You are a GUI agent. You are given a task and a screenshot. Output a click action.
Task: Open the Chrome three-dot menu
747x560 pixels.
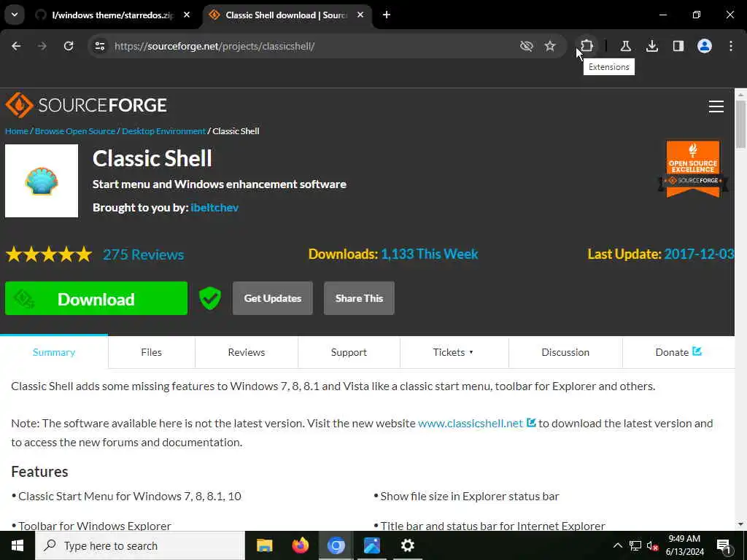click(731, 46)
